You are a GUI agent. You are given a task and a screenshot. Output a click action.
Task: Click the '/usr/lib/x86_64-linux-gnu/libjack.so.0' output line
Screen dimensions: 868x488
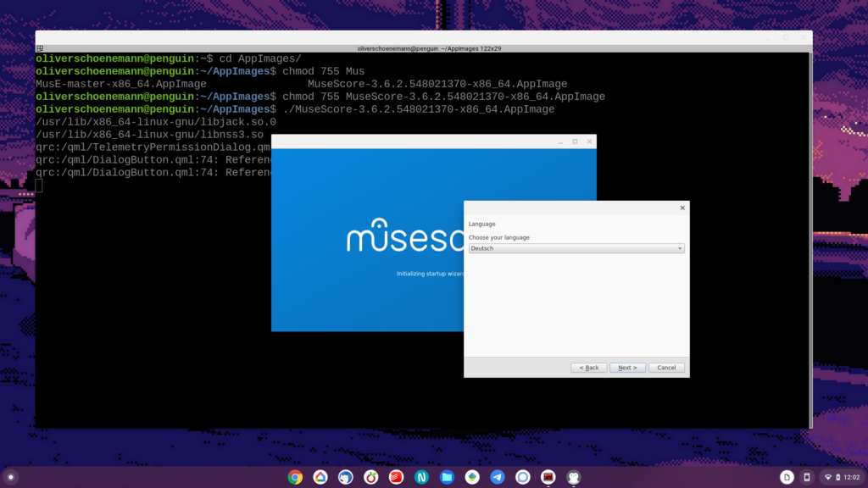click(156, 122)
